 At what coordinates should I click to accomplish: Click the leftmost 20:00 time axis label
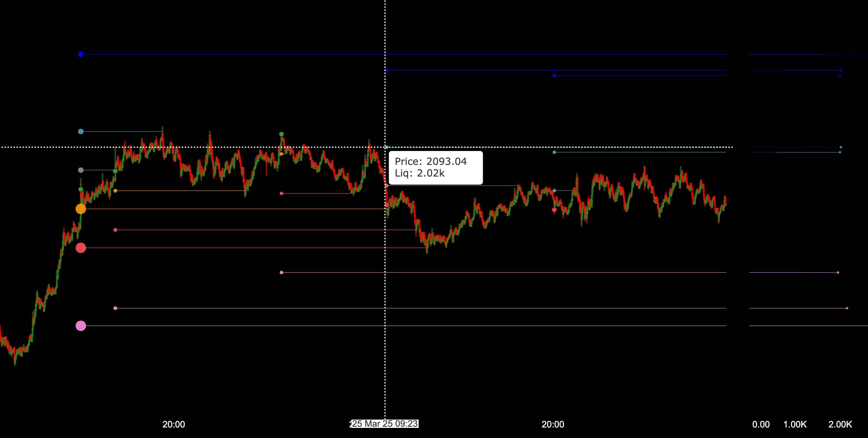(173, 424)
